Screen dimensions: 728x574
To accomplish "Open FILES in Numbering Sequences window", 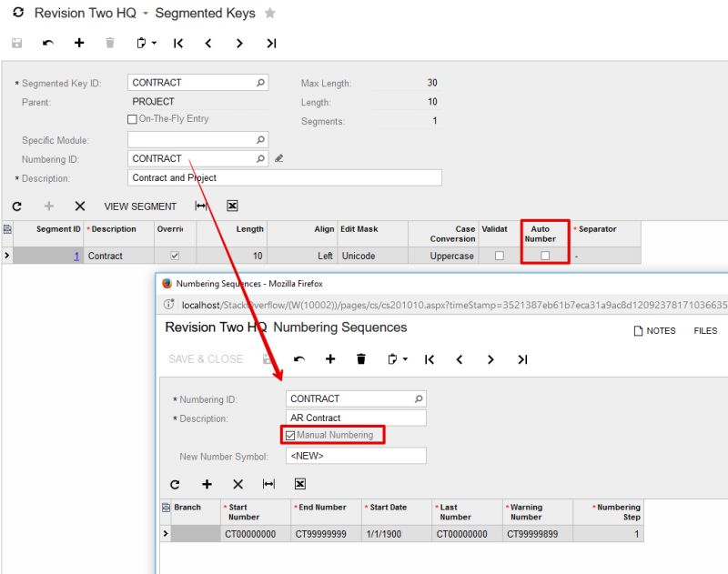I will coord(705,331).
